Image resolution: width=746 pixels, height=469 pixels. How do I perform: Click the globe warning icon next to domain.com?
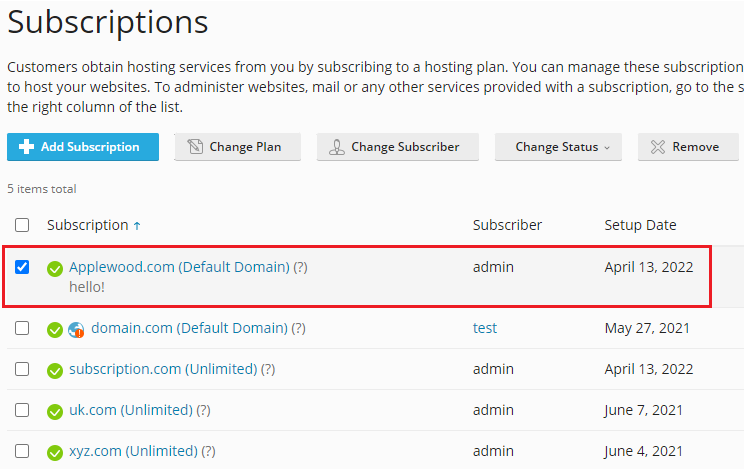(77, 329)
